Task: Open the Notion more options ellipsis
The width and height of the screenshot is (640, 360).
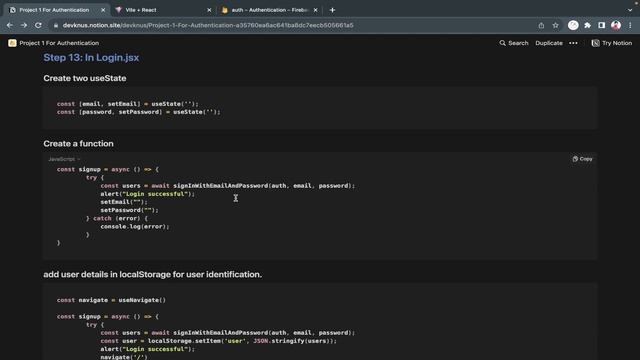Action: [573, 43]
